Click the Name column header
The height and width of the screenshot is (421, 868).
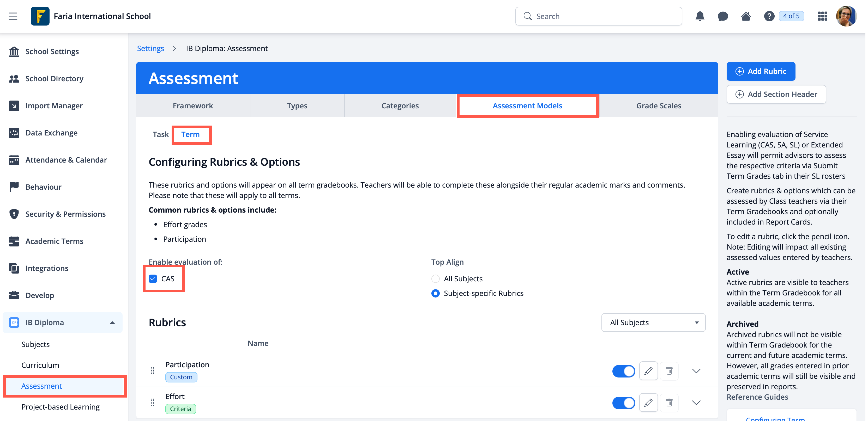tap(258, 343)
